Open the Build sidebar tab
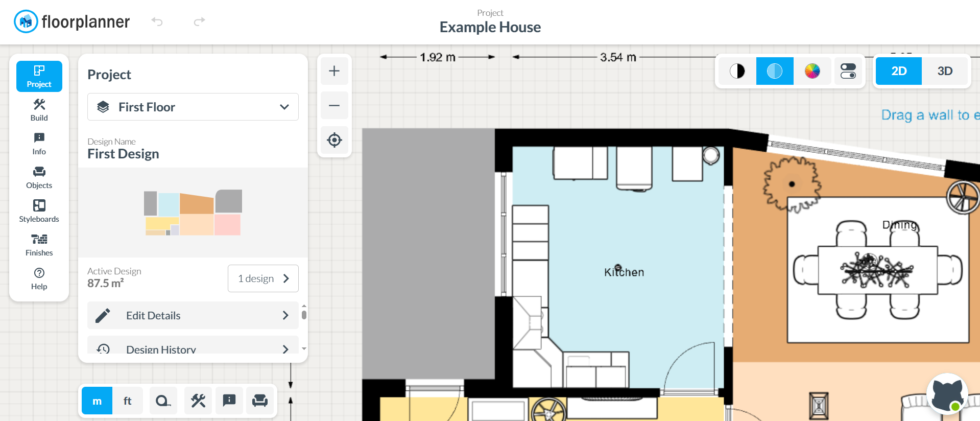This screenshot has width=980, height=421. pyautogui.click(x=39, y=110)
